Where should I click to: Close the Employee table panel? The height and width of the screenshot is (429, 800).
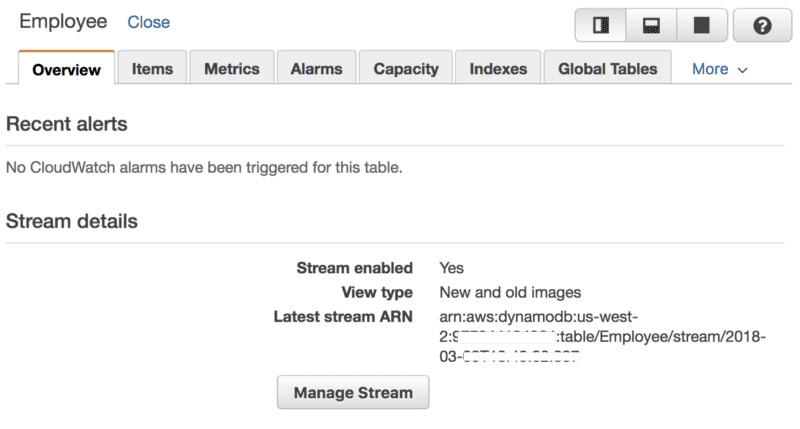(149, 22)
